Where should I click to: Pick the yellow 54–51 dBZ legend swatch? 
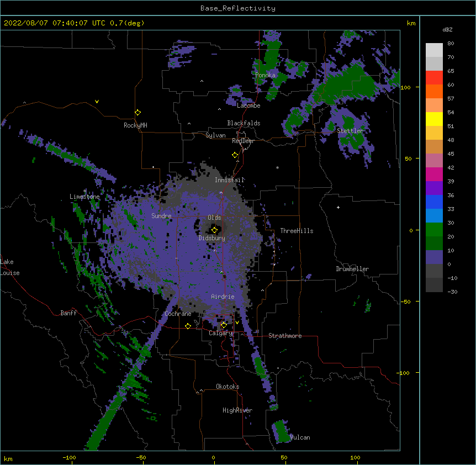click(x=434, y=119)
